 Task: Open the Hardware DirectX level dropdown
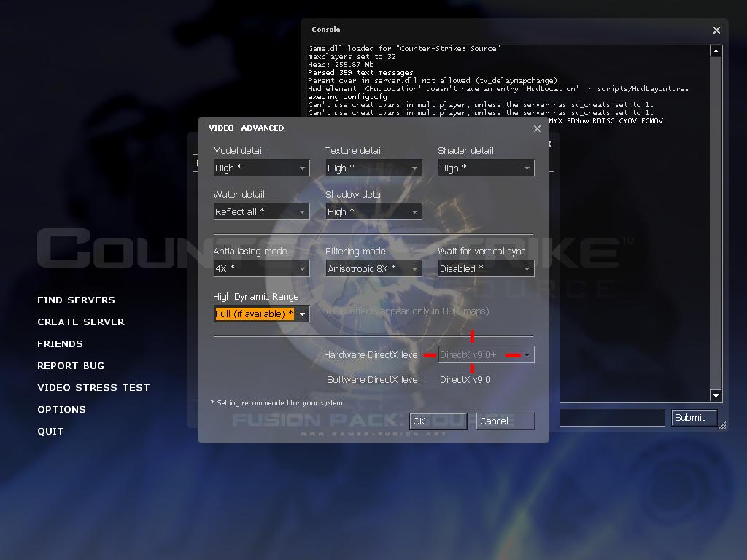(x=486, y=355)
